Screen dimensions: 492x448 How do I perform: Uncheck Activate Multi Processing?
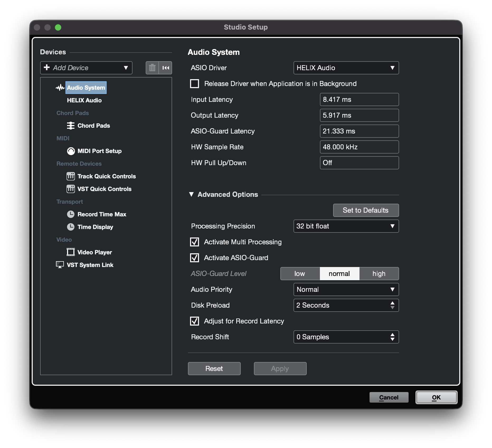click(195, 242)
